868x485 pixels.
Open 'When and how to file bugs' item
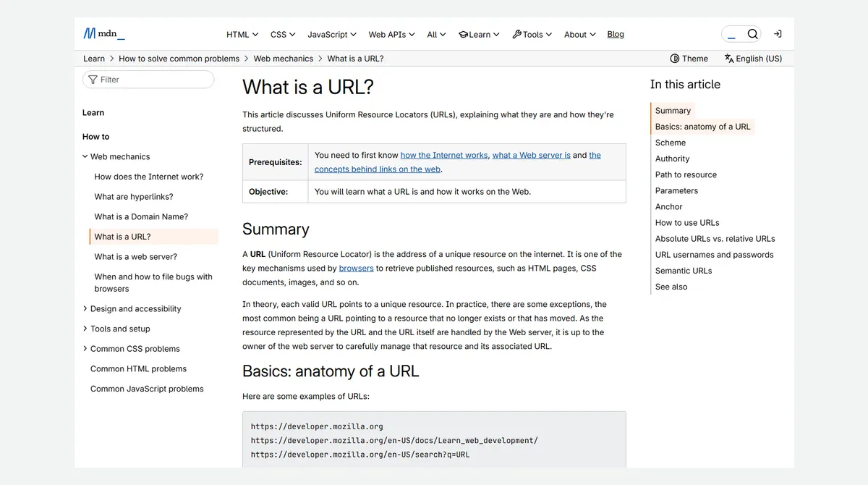point(153,282)
